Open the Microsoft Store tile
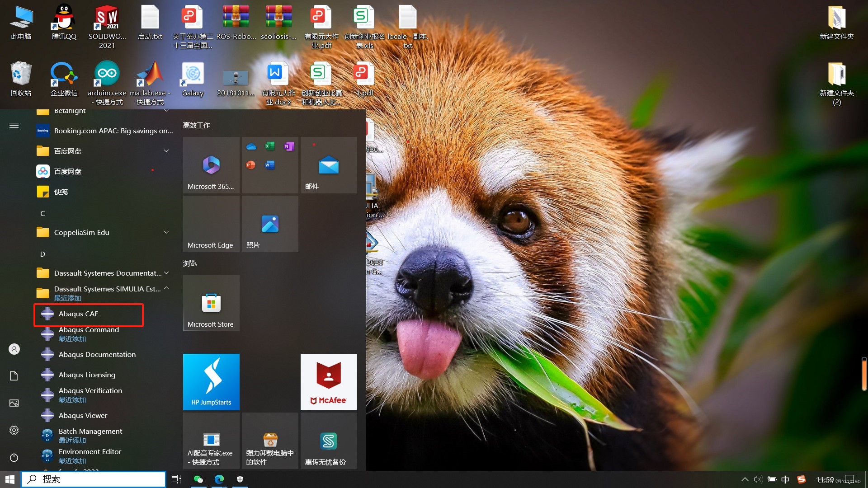The height and width of the screenshot is (488, 868). click(x=211, y=303)
